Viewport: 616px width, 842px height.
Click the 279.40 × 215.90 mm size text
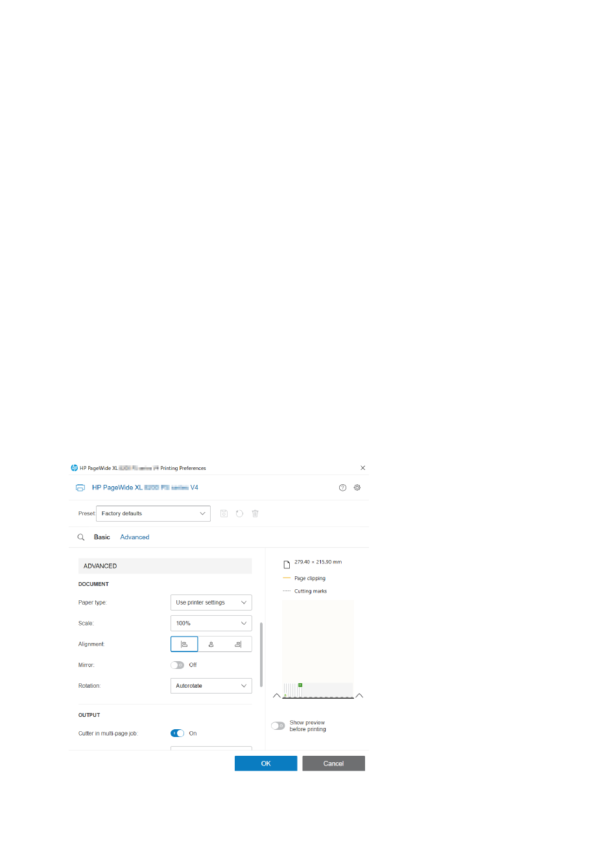click(318, 562)
